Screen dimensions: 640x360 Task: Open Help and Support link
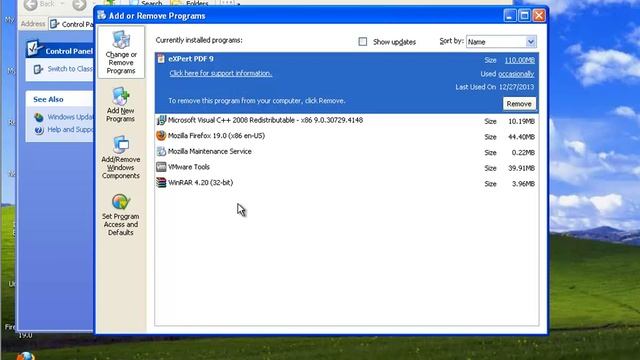70,129
